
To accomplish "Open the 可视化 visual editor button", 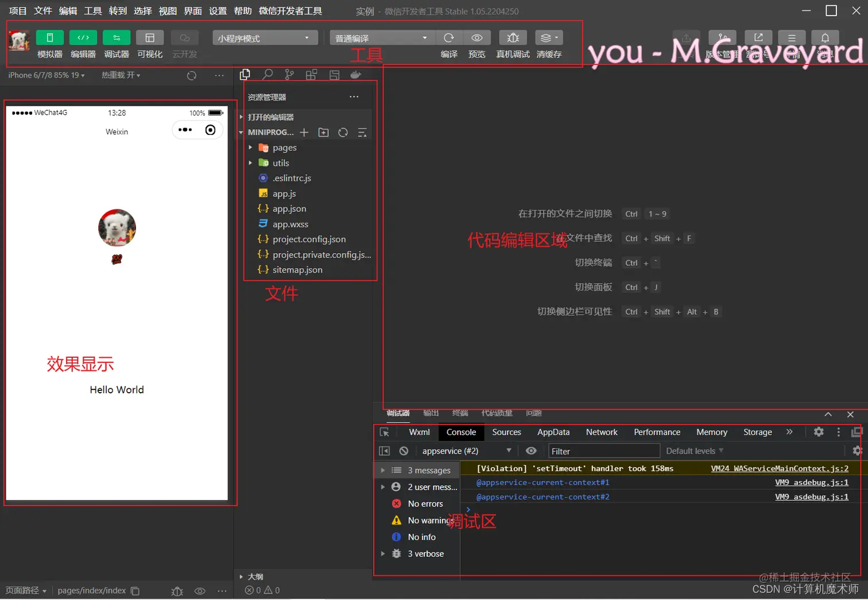I will point(150,38).
